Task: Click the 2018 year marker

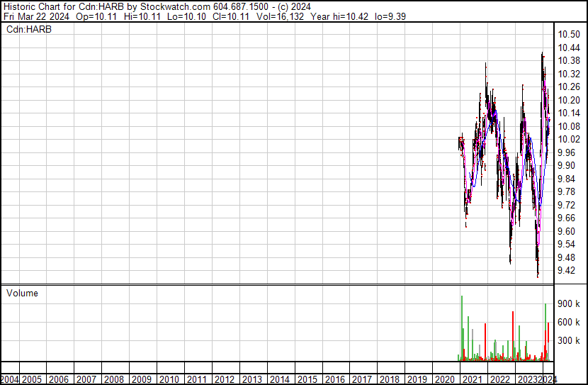Action: pos(390,379)
